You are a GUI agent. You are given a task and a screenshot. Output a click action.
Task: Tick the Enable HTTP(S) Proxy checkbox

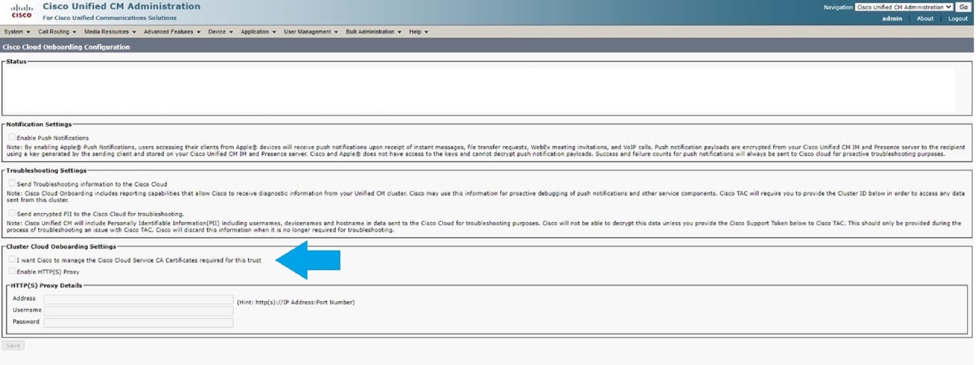click(12, 271)
